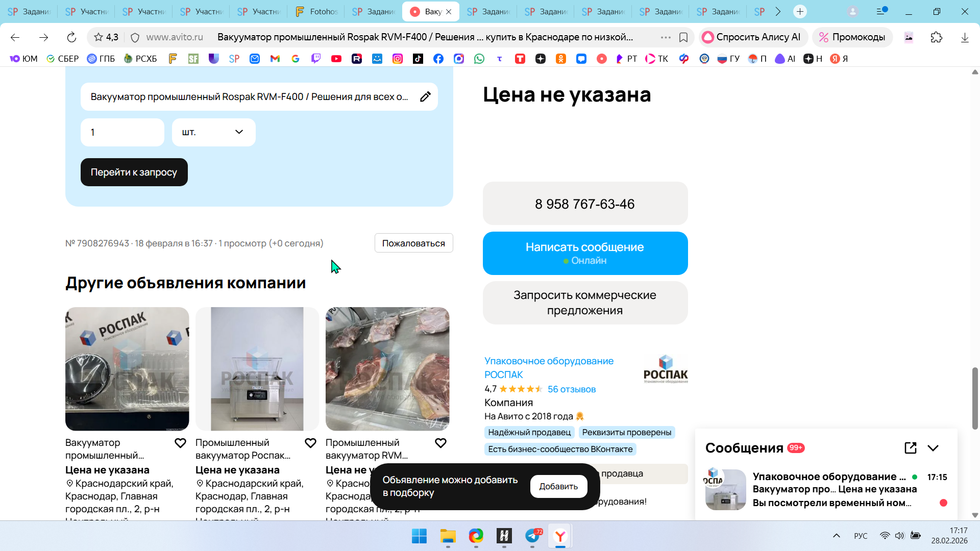Open the 56 отзывов link

tap(571, 389)
